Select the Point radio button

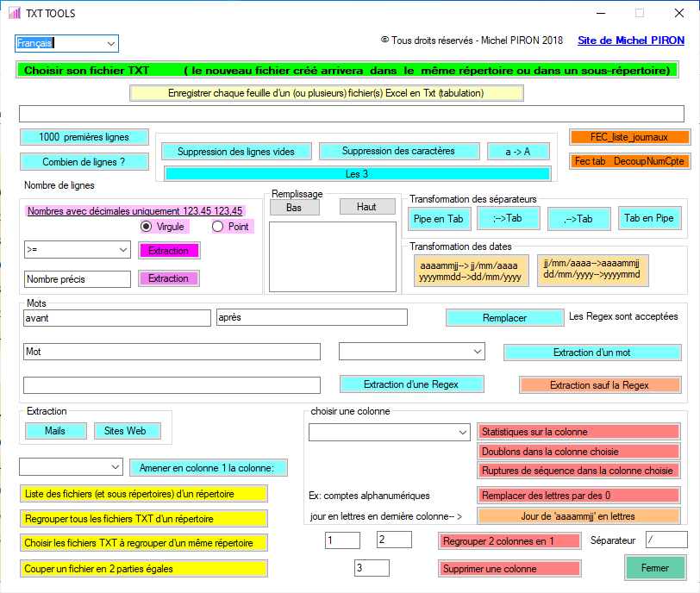tap(217, 227)
